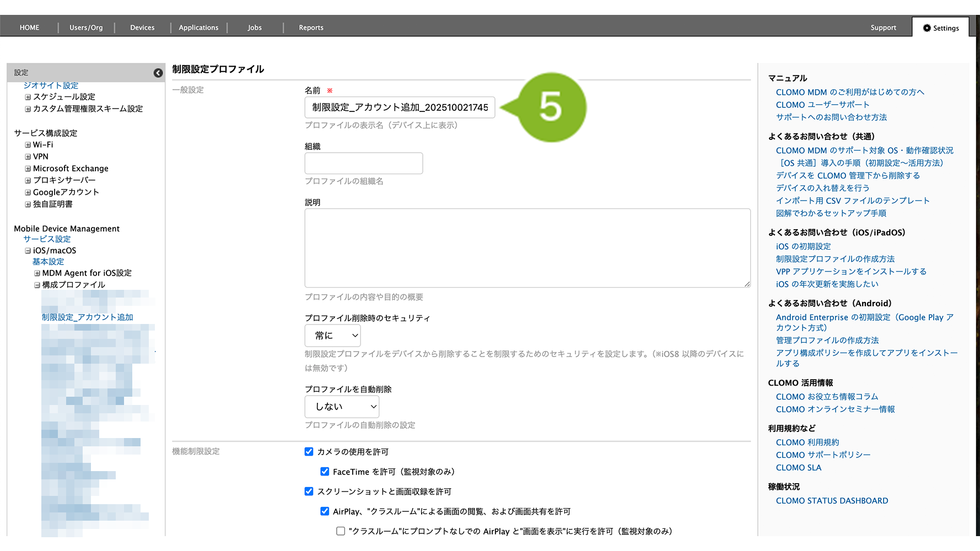
Task: Click the Settings gear icon
Action: [927, 28]
